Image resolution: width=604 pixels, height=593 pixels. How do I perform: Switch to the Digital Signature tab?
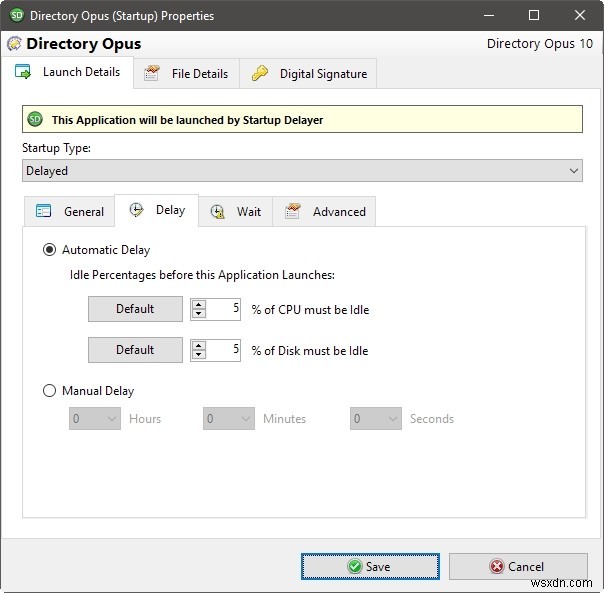[308, 73]
